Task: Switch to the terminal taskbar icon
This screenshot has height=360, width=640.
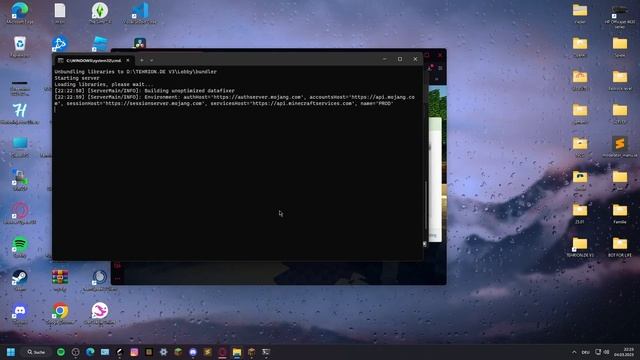Action: point(266,352)
